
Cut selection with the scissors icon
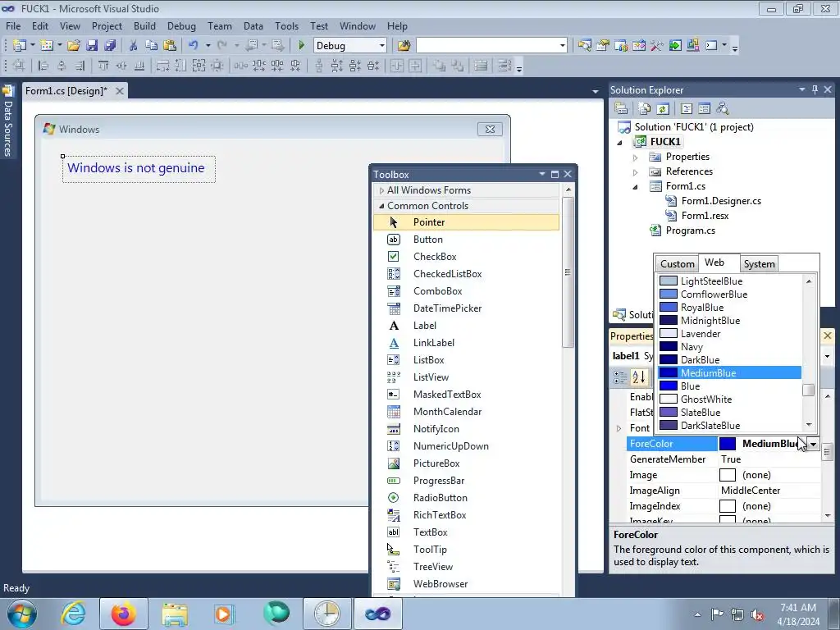[134, 46]
